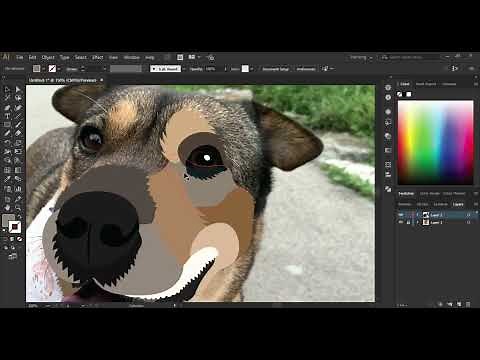This screenshot has height=360, width=480.
Task: Select the Paintbrush tool
Action: tap(18, 125)
